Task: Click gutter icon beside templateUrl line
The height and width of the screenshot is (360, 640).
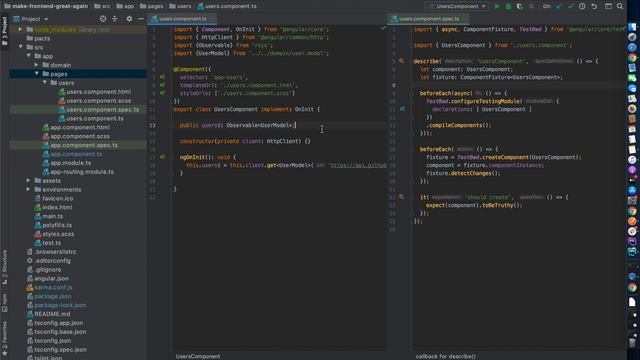Action: point(162,85)
